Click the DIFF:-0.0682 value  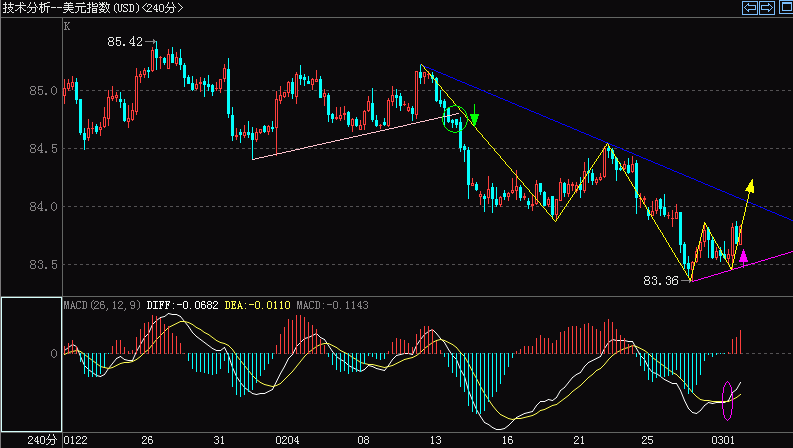pyautogui.click(x=183, y=305)
